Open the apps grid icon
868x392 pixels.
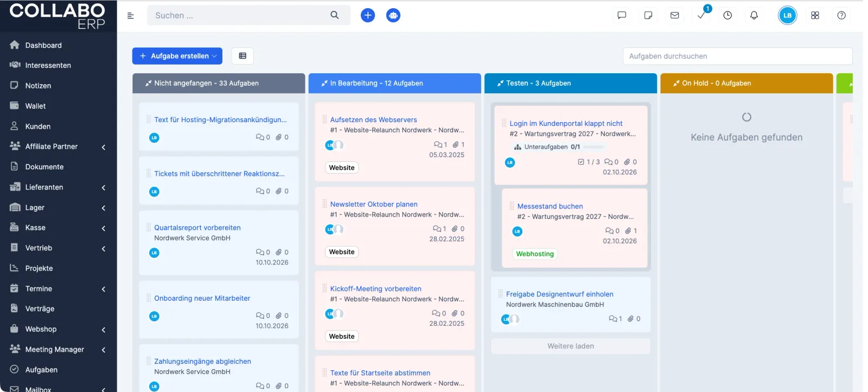tap(815, 15)
